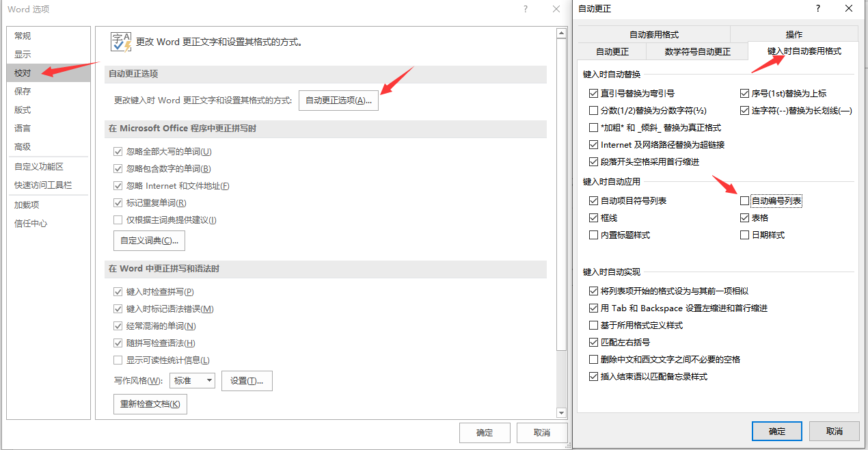Open 快速访问工具栏 settings

(48, 185)
